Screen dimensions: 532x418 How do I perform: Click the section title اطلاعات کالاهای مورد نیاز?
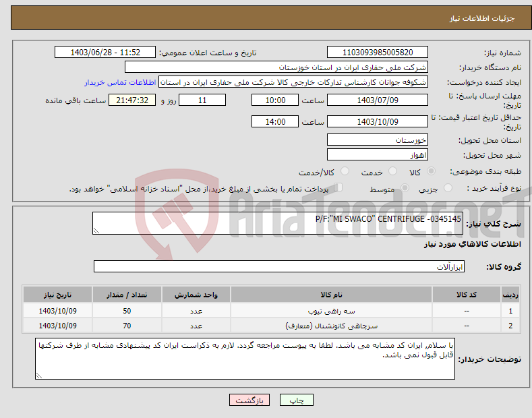coord(472,244)
